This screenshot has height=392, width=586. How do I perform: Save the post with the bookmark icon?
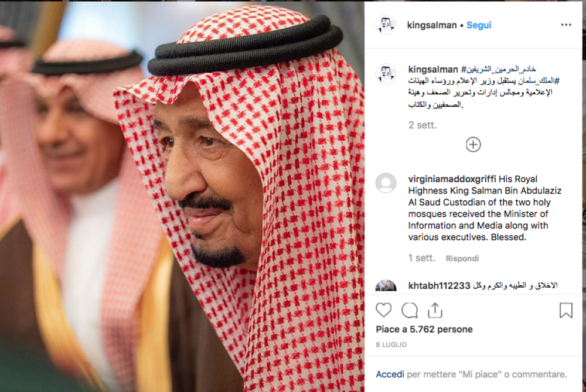[x=566, y=310]
